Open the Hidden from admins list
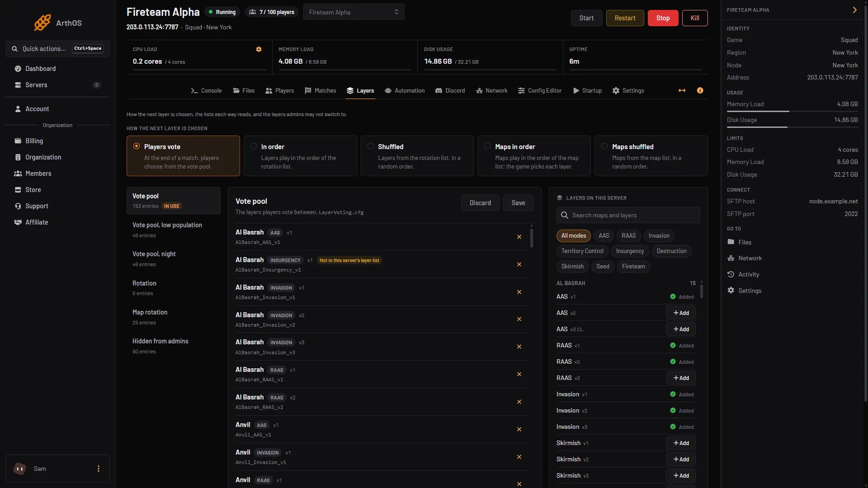 (x=174, y=346)
